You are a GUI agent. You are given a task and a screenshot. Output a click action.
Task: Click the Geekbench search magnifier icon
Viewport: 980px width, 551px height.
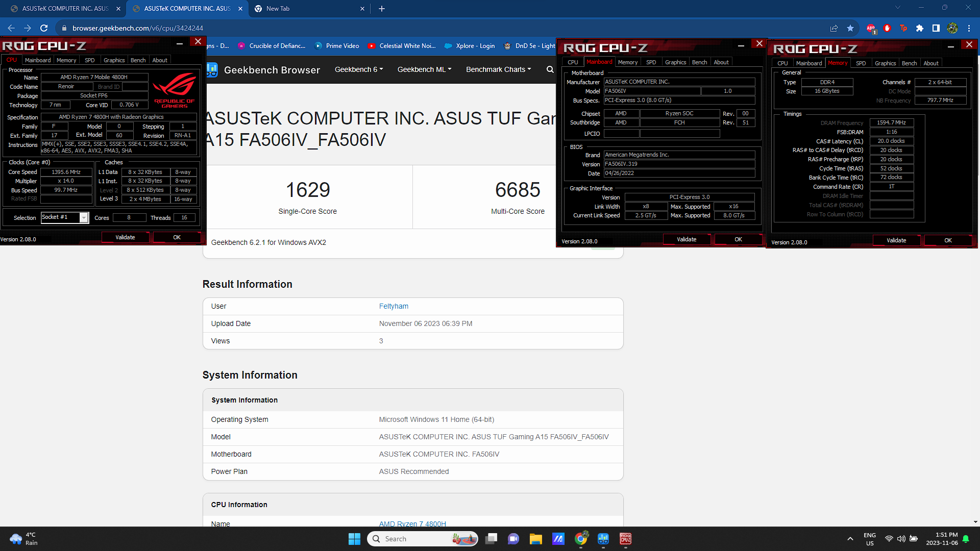click(550, 69)
